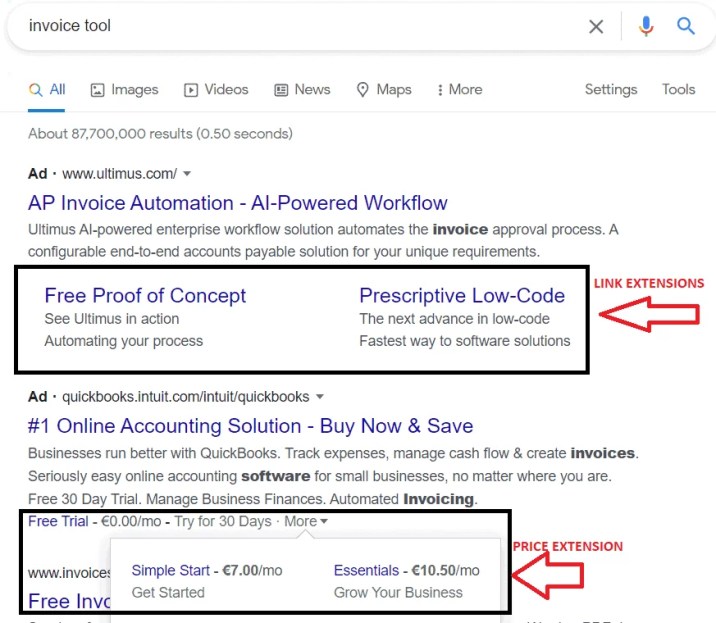
Task: Follow the Free Proof of Concept sitelink
Action: (145, 296)
